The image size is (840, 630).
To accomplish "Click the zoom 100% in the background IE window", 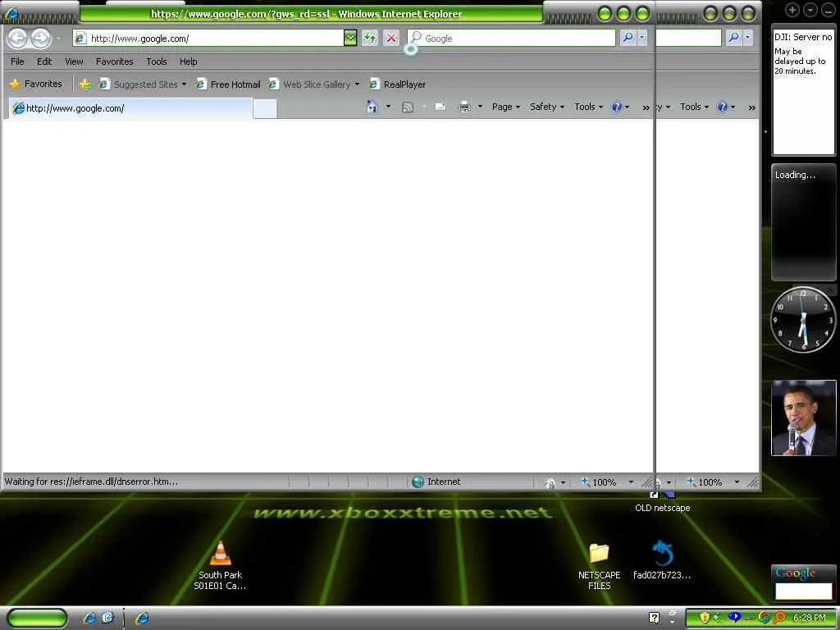I will tap(705, 482).
